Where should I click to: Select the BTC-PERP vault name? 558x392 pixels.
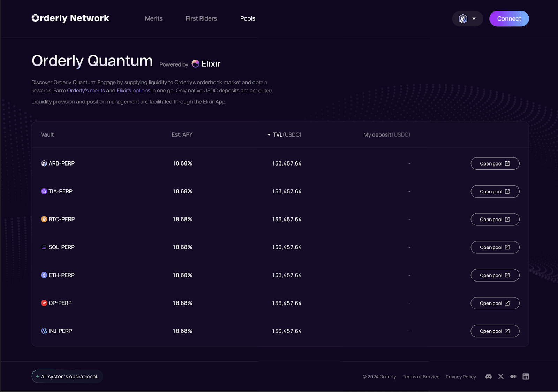(62, 219)
